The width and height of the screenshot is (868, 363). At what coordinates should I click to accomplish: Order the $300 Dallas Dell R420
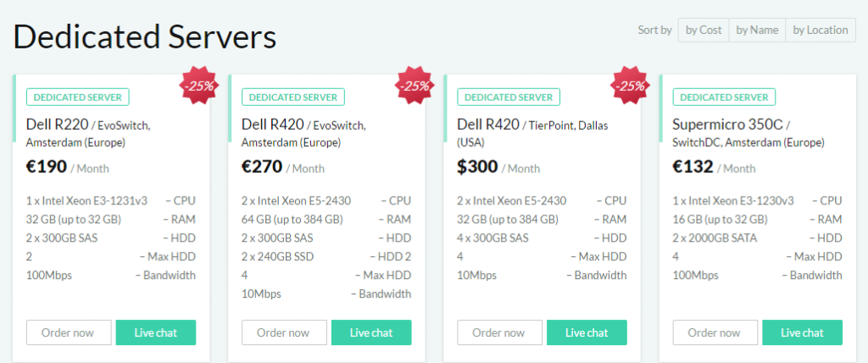pos(500,332)
